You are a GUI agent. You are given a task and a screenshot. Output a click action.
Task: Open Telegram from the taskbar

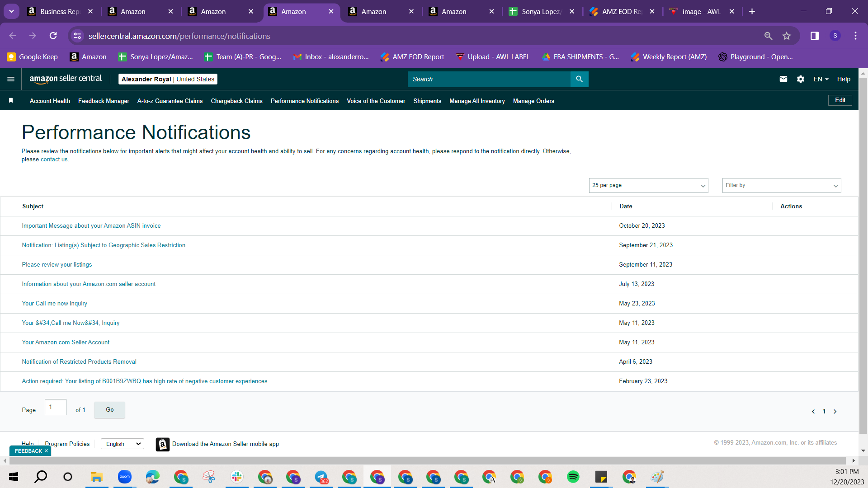[321, 477]
